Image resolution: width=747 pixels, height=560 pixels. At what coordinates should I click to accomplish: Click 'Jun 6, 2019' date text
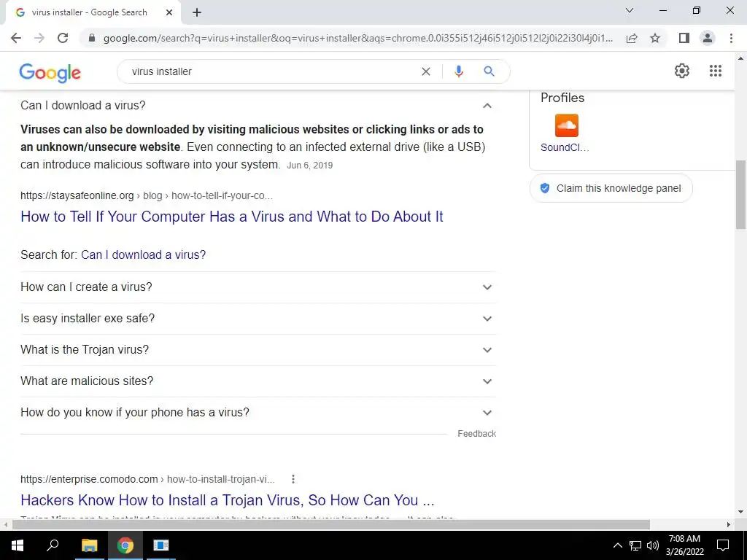(309, 166)
